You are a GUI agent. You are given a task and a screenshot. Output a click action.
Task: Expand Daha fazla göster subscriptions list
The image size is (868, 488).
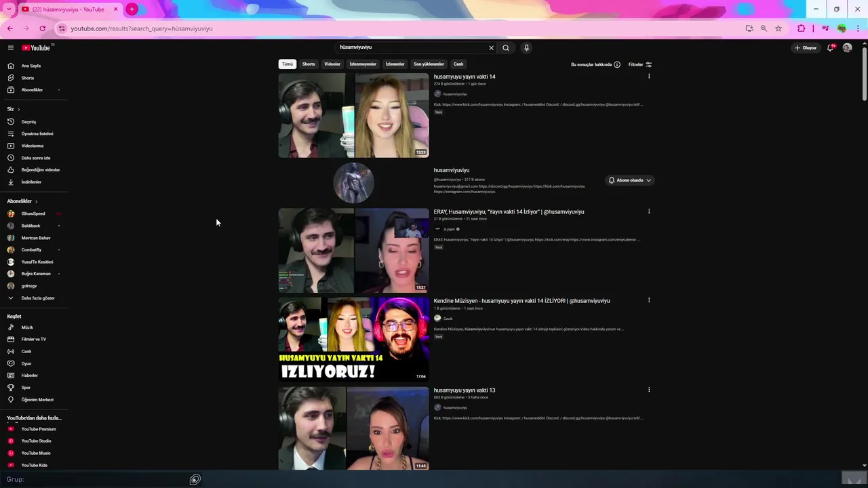pos(34,298)
